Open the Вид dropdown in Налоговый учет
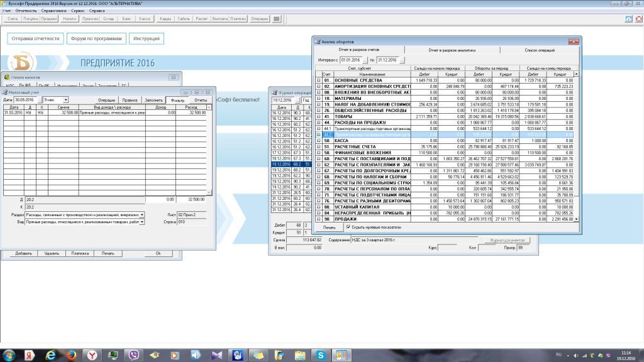The image size is (644, 362). pyautogui.click(x=142, y=222)
